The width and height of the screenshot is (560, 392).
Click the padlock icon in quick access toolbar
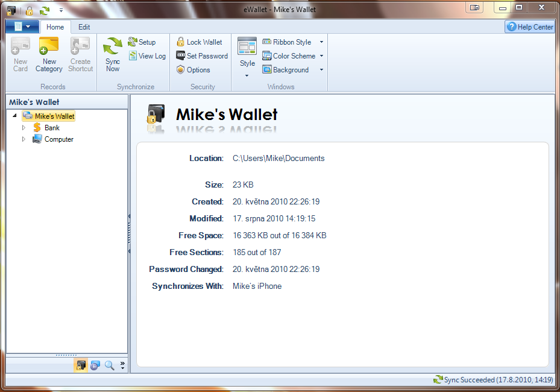click(x=29, y=10)
